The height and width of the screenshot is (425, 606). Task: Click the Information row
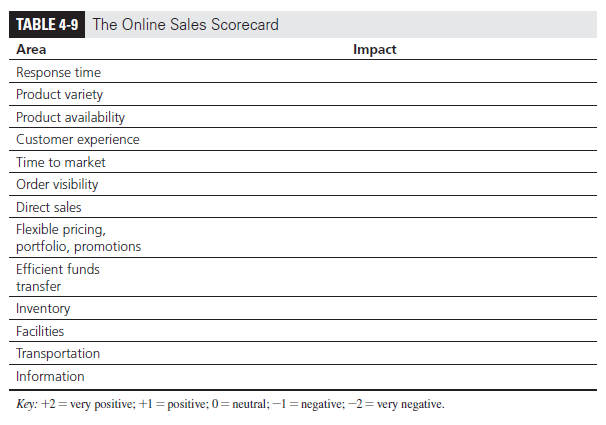(x=50, y=376)
